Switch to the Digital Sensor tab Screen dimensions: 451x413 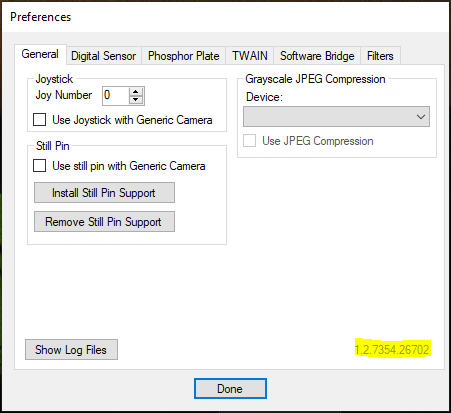click(104, 56)
